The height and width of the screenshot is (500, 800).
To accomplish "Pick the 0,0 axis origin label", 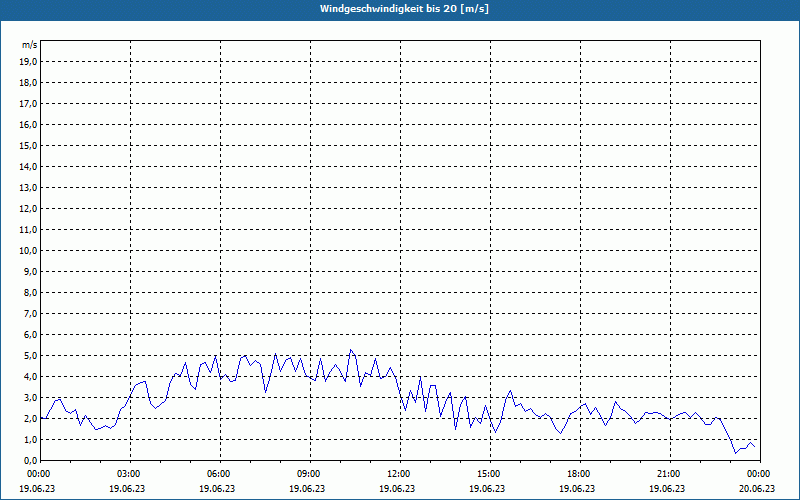I will [x=31, y=460].
